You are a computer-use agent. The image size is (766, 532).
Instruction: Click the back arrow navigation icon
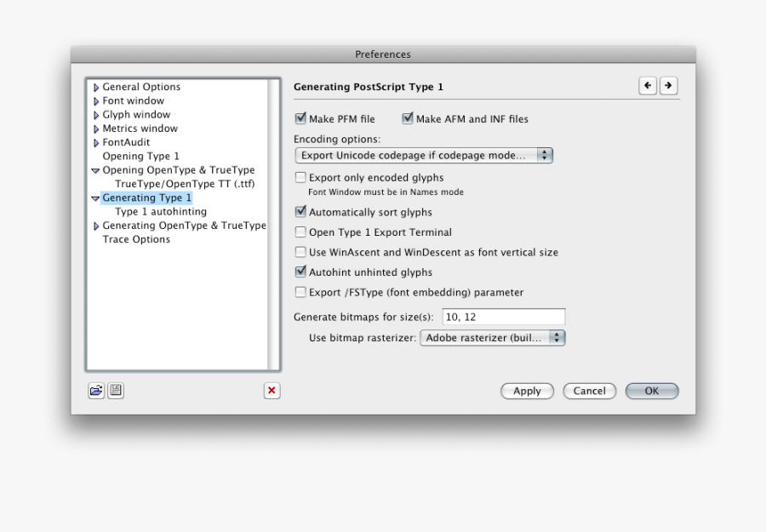[x=649, y=86]
